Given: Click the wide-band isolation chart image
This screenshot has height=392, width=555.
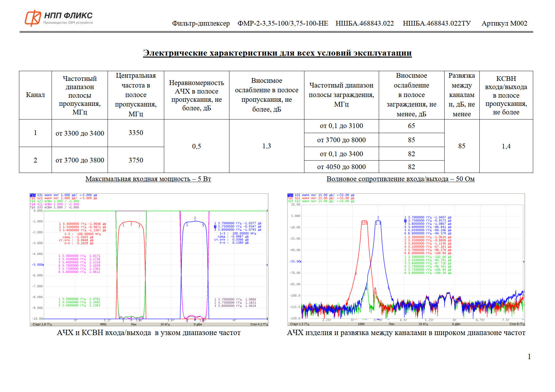Looking at the screenshot, I should pyautogui.click(x=406, y=260).
